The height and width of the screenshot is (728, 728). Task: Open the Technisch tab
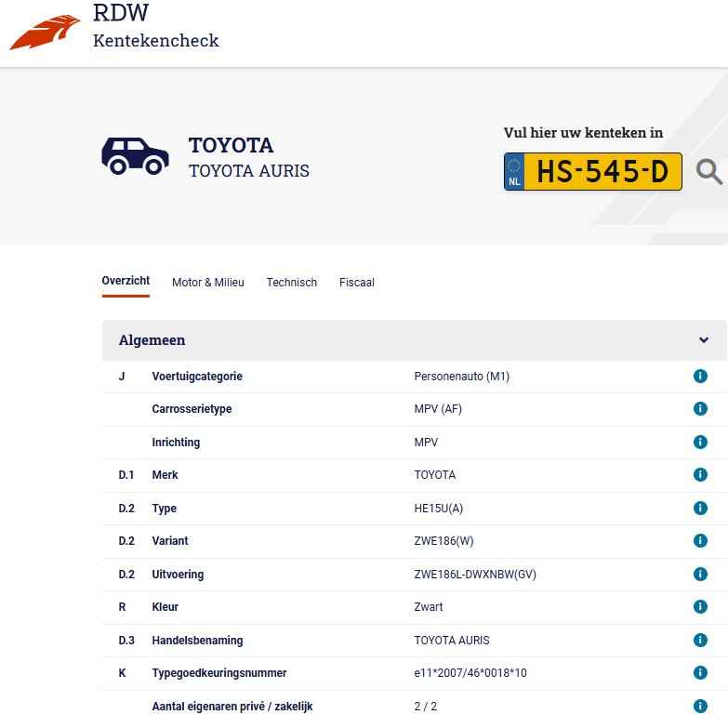click(292, 283)
